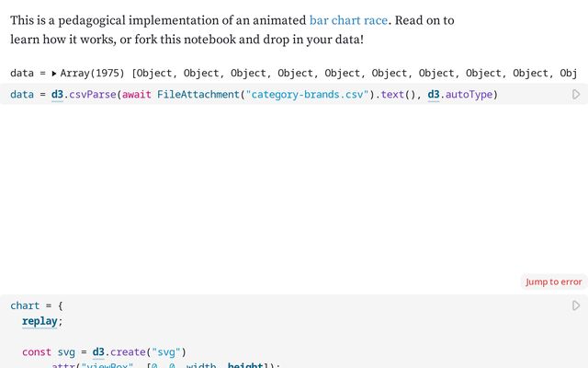Click the Jump to error button

coord(553,282)
